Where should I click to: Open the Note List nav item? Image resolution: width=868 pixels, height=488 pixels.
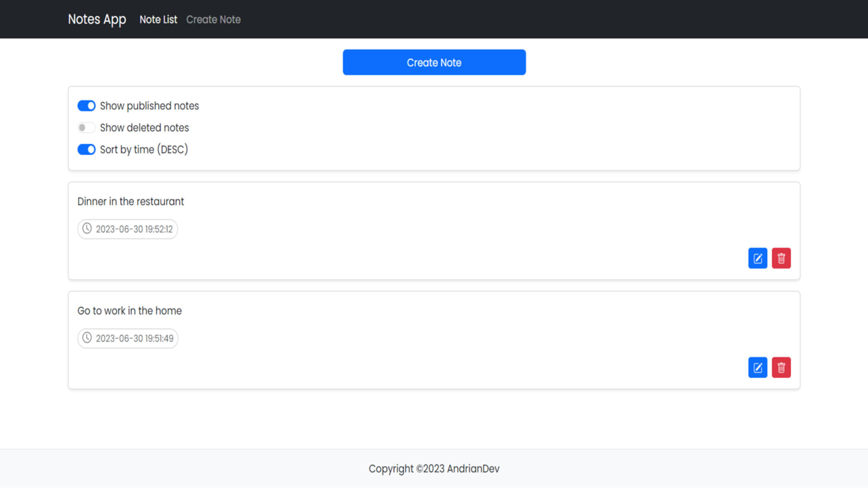tap(158, 19)
